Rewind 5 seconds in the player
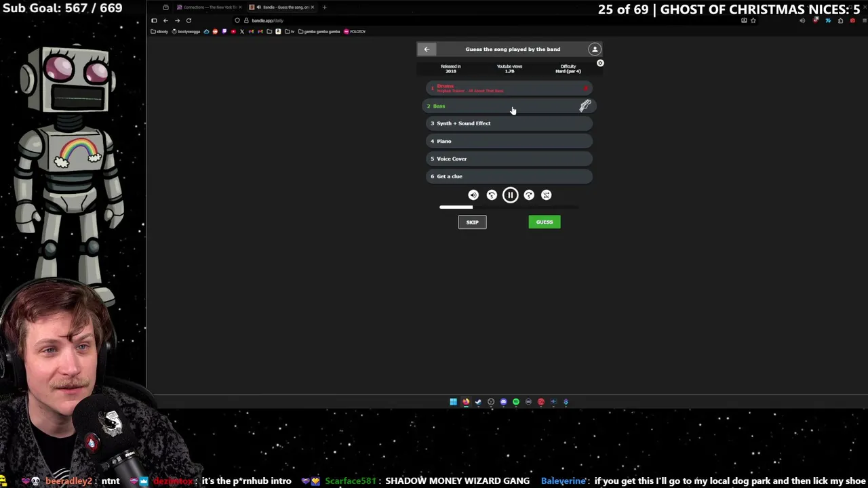The image size is (868, 488). pos(492,195)
